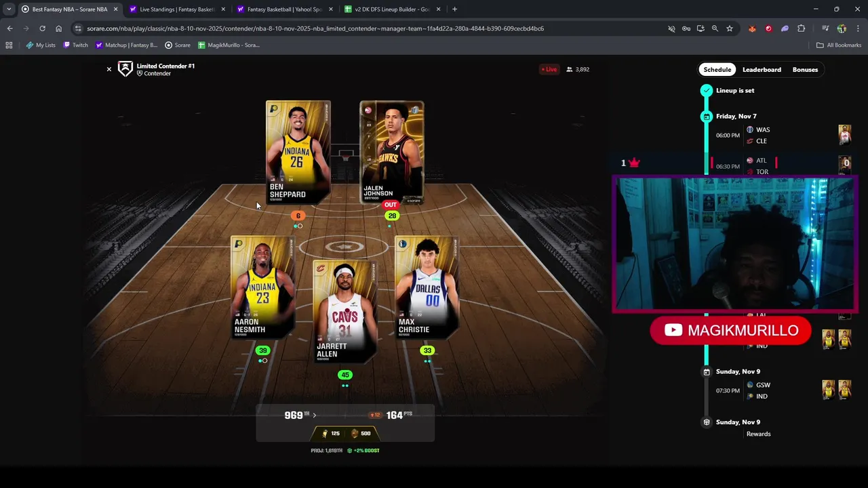Open the Sorare bookmark

(178, 45)
